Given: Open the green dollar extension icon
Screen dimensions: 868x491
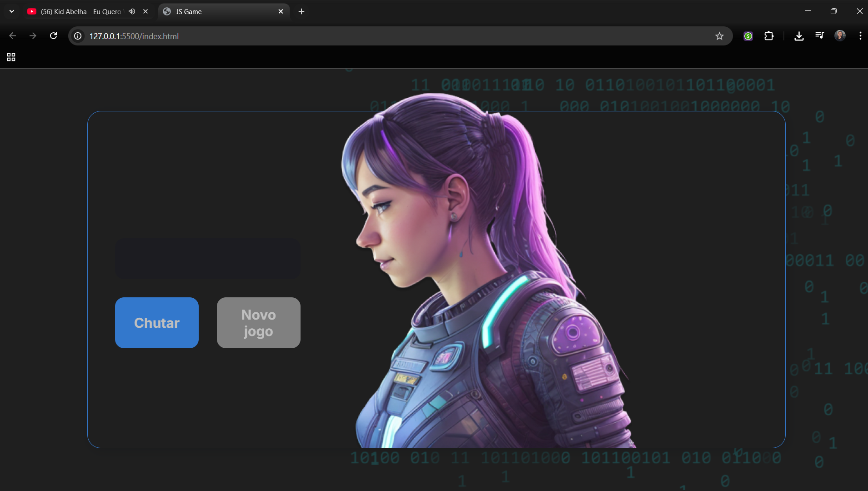Looking at the screenshot, I should (x=748, y=36).
